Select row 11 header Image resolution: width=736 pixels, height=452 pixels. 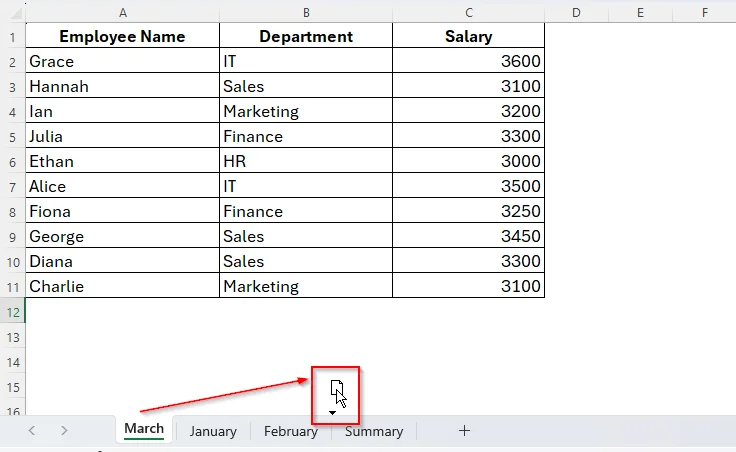pos(13,286)
